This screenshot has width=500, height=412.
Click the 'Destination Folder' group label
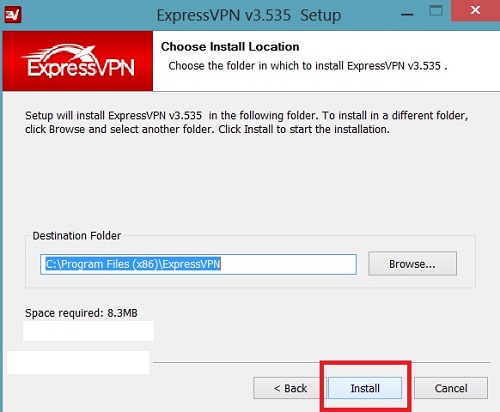[77, 236]
